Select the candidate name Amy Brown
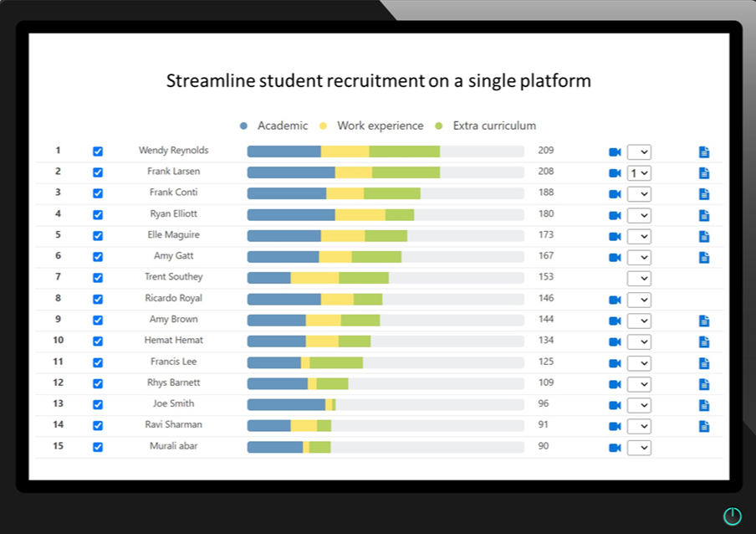Screen dimensions: 756x534 (173, 320)
